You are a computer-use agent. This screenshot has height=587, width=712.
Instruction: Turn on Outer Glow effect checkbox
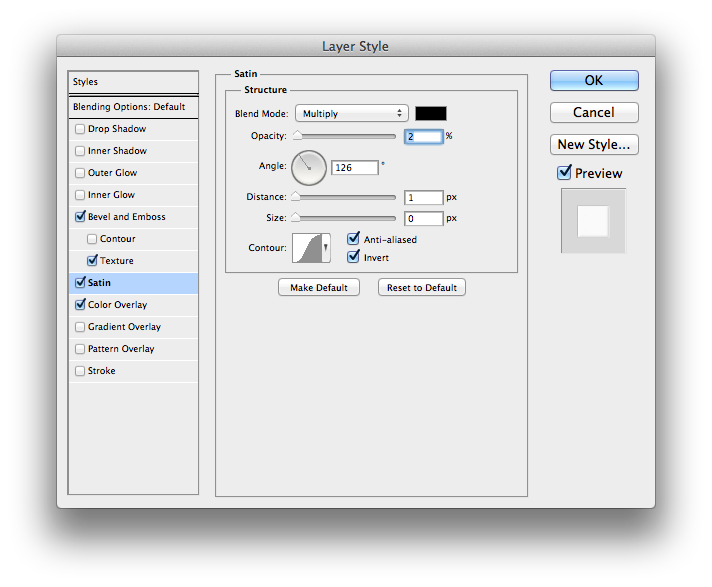pos(80,173)
